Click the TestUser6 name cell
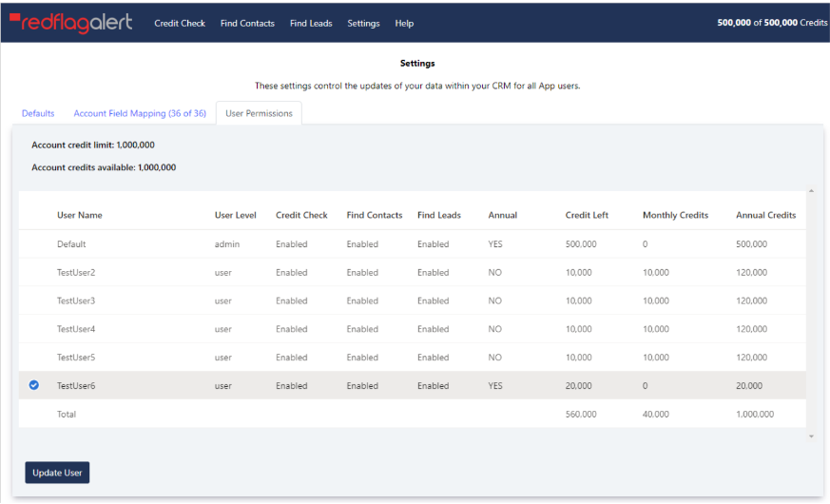 [76, 385]
